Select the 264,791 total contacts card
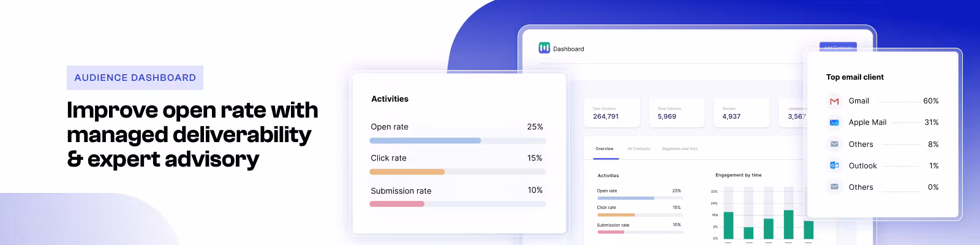Image resolution: width=980 pixels, height=245 pixels. (611, 113)
